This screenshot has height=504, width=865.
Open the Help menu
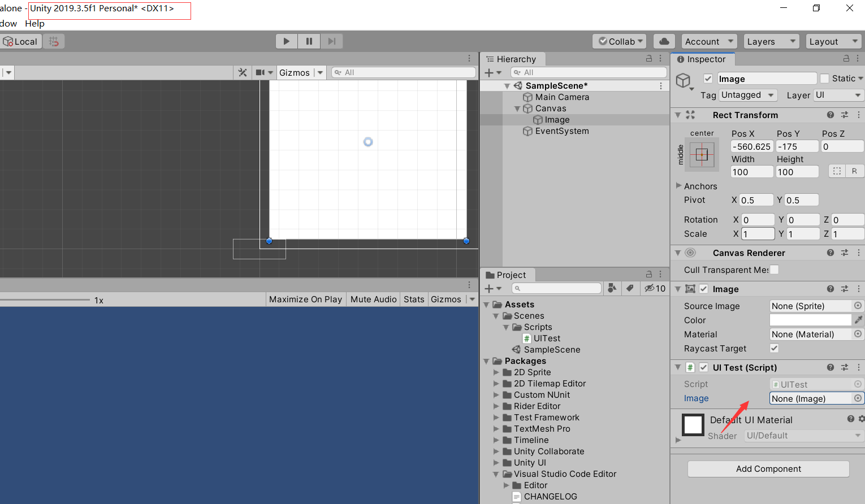point(34,23)
